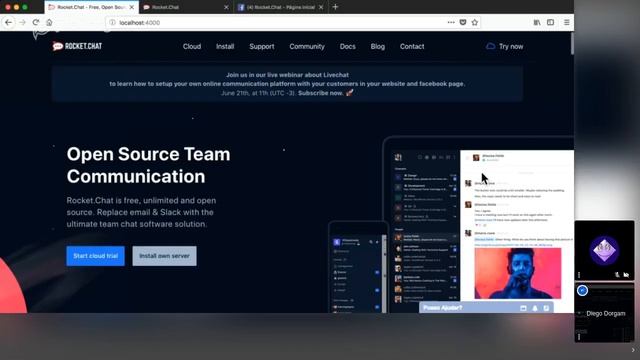Switch to the Rocket.Chat Página inicial Facebook tab
This screenshot has width=640, height=360.
[x=280, y=7]
